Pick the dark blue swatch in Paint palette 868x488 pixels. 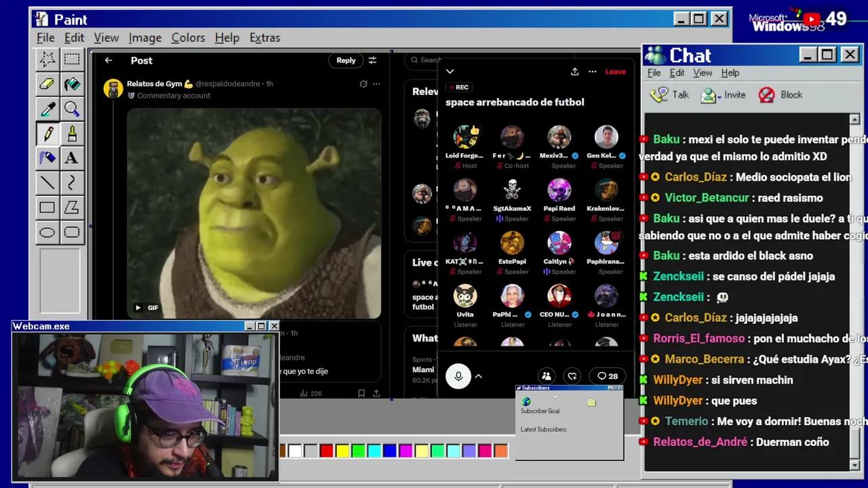click(x=389, y=451)
